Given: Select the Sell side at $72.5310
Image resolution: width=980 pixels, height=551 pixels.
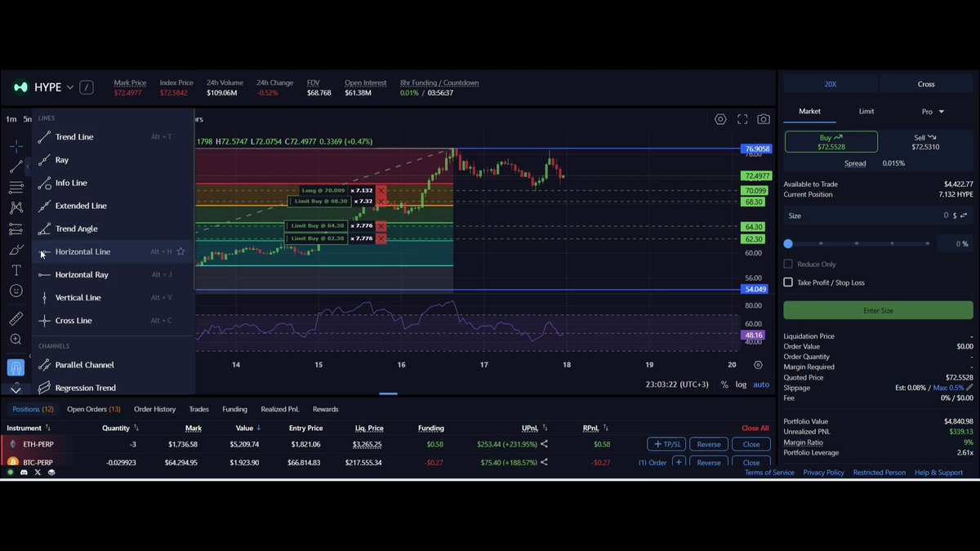Looking at the screenshot, I should (925, 142).
